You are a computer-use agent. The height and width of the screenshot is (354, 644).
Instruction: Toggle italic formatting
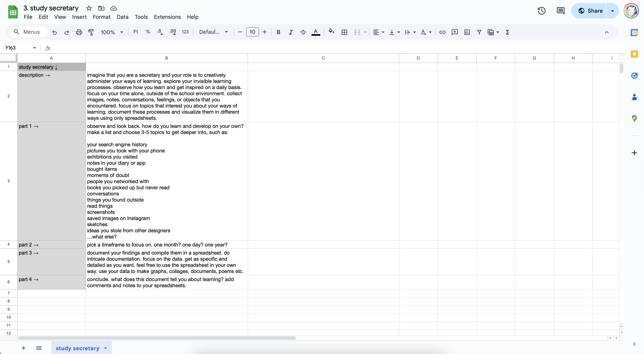coord(291,32)
